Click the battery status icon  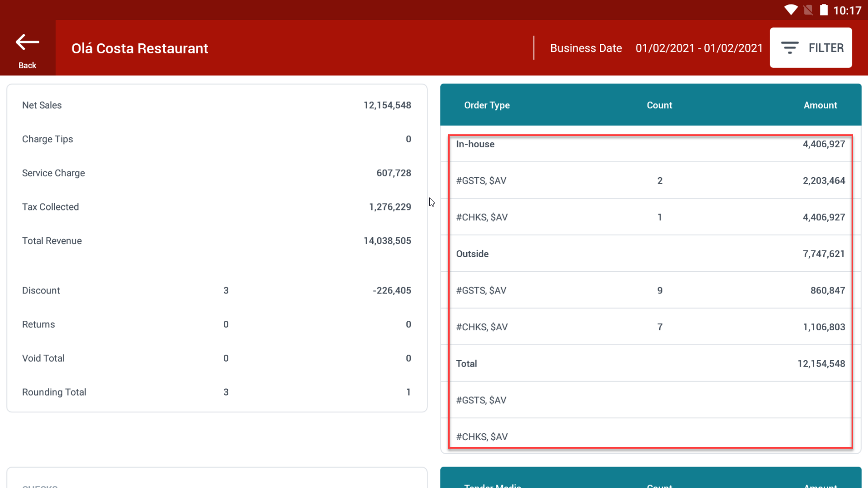click(824, 10)
